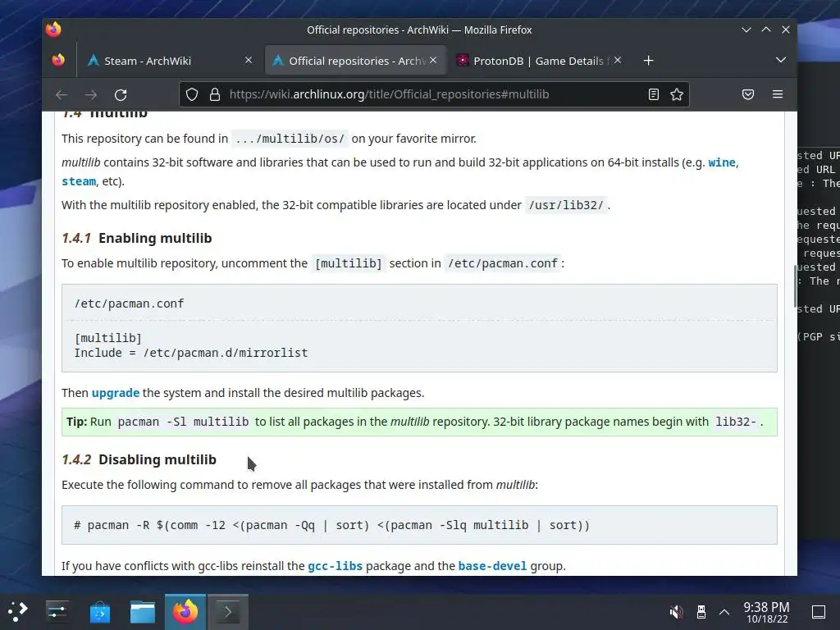The width and height of the screenshot is (840, 630).
Task: Open the KDE application launcher
Action: coord(18,612)
